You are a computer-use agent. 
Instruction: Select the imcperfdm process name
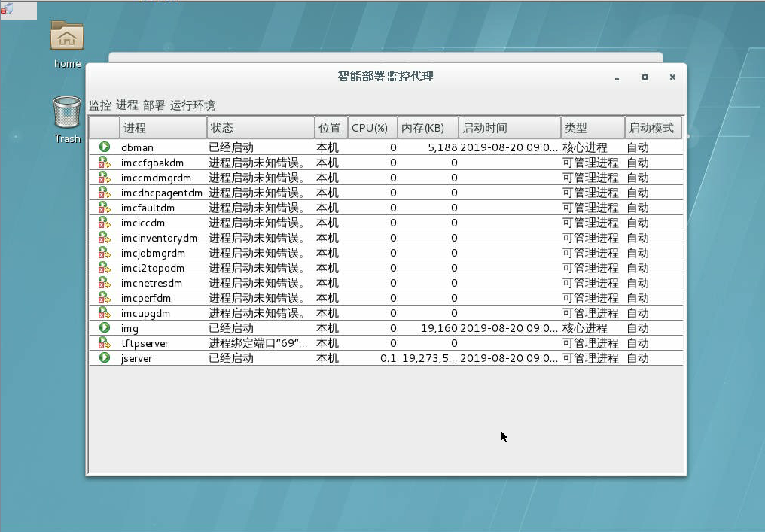(146, 298)
